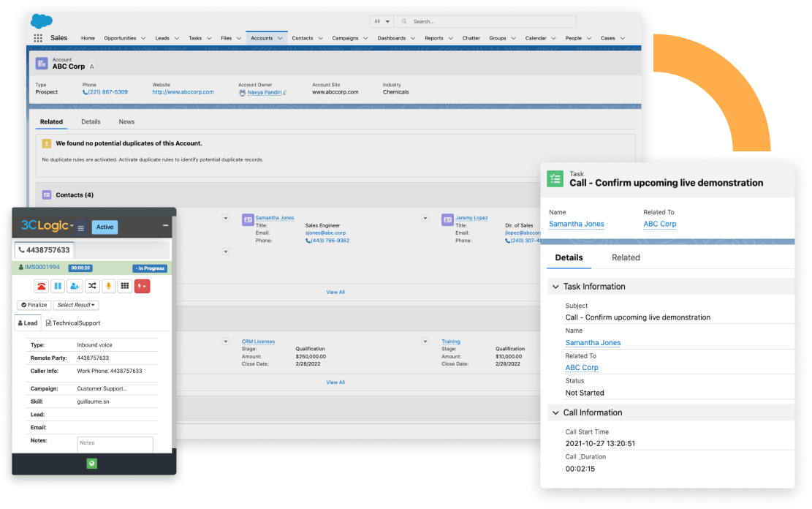The height and width of the screenshot is (509, 812).
Task: Open the Dashboards nav tab
Action: (392, 38)
